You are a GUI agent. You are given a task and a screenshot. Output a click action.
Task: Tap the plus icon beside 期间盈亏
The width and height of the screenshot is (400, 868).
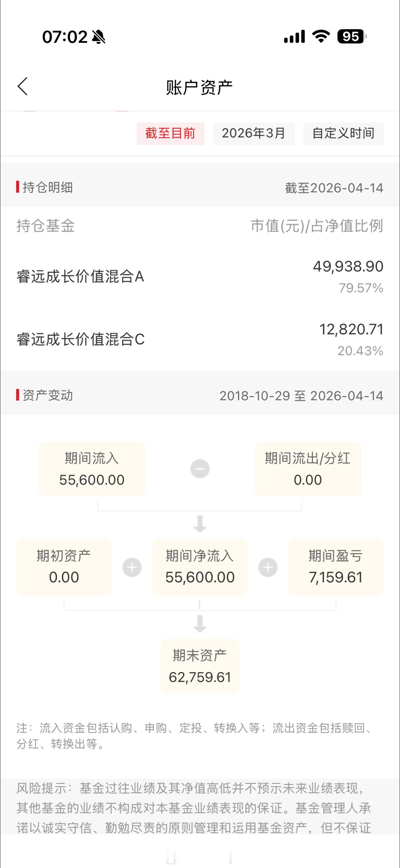[268, 568]
